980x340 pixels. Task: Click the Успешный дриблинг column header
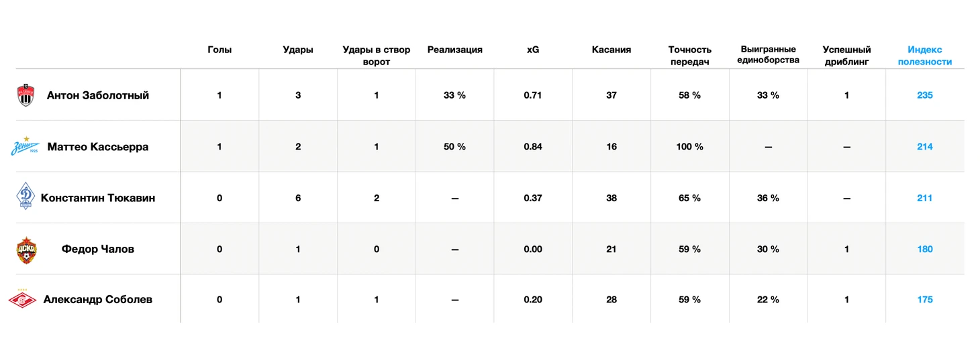(846, 56)
